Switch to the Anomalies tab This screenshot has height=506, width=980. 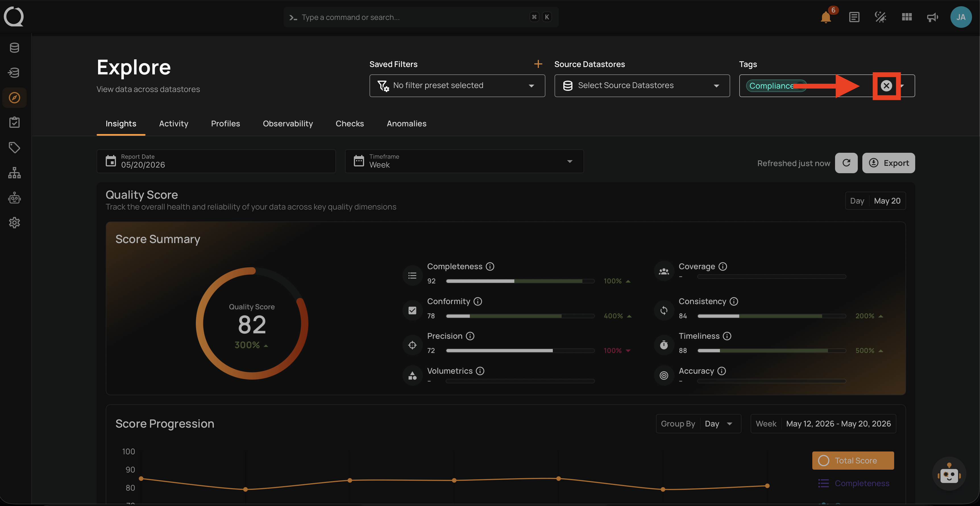coord(406,124)
